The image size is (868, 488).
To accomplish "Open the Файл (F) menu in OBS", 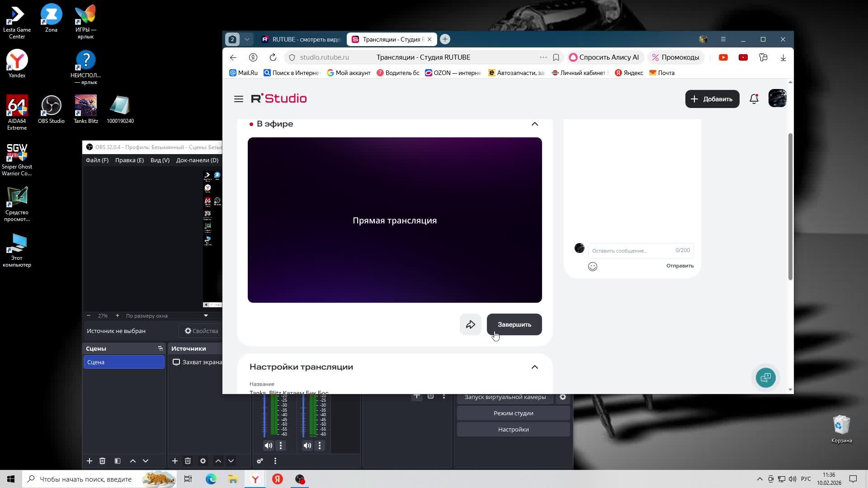I will (97, 160).
